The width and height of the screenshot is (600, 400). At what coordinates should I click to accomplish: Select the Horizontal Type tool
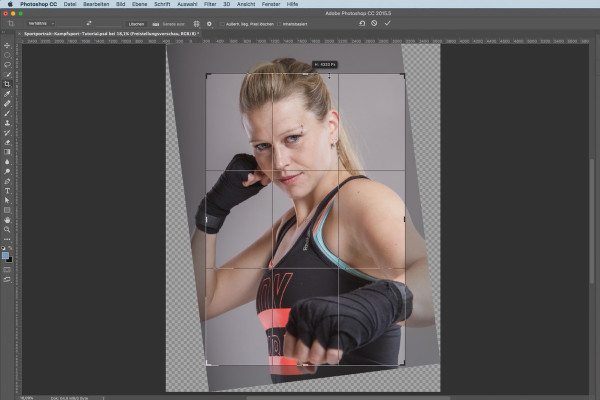click(7, 191)
